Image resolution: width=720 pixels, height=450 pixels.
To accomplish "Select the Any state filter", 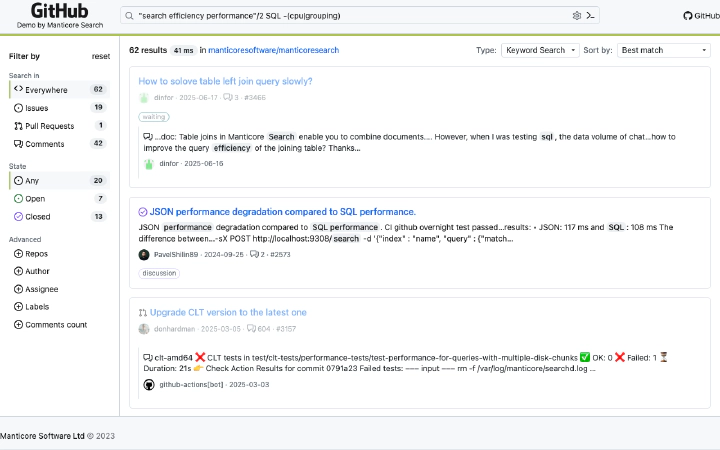I will (x=59, y=180).
